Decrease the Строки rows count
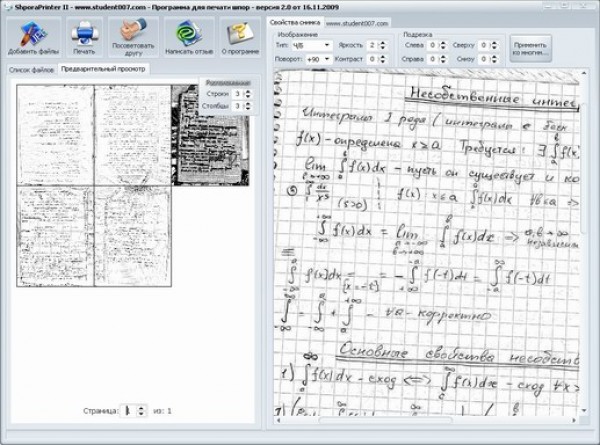The image size is (600, 445). [x=248, y=96]
